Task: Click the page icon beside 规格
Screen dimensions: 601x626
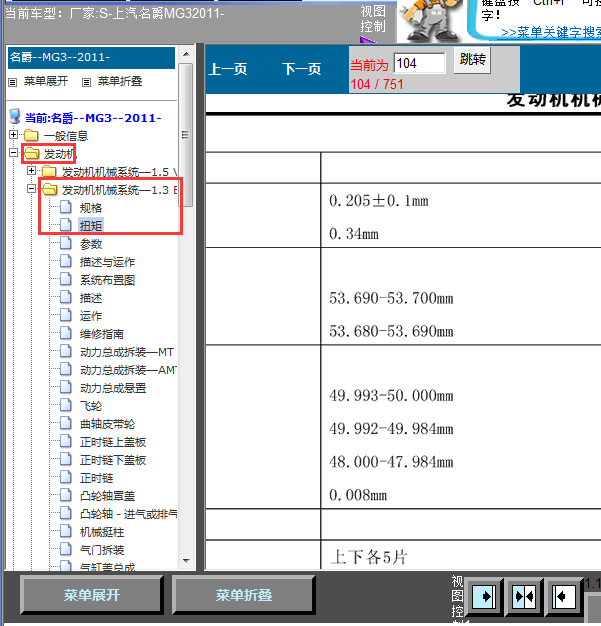Action: click(x=66, y=207)
